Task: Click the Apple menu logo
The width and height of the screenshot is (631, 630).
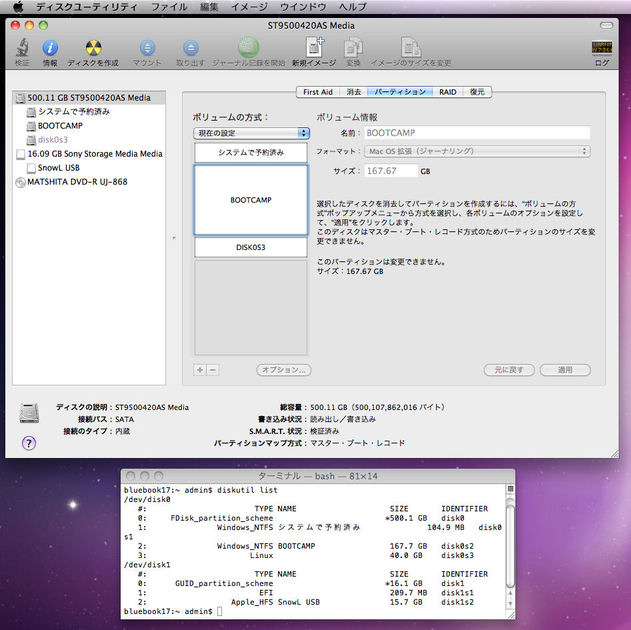Action: 18,6
